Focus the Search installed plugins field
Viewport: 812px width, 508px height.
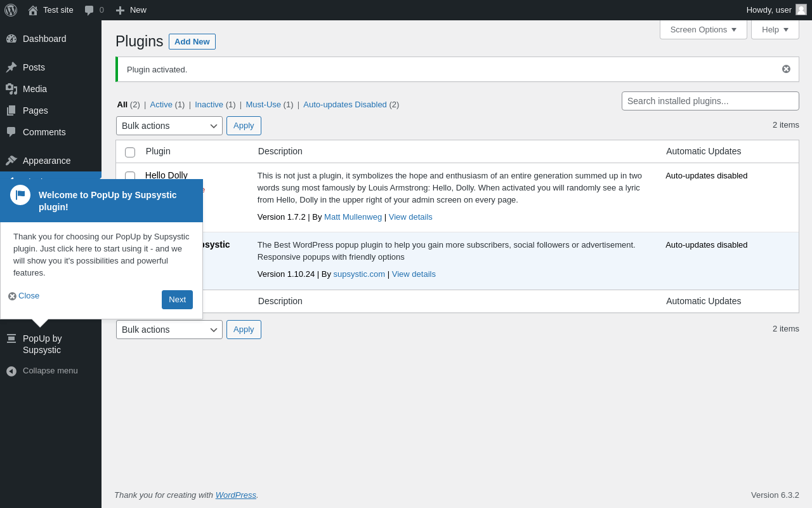[710, 101]
